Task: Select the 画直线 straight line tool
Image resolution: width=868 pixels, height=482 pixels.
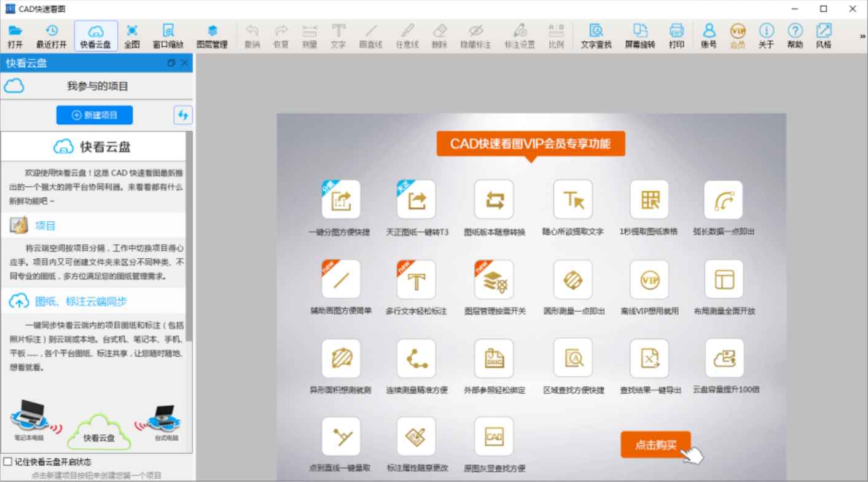Action: [x=371, y=35]
